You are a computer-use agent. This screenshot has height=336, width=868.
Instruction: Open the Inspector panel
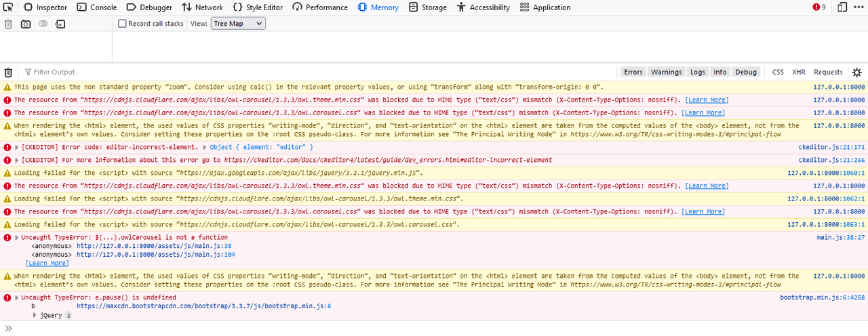45,7
